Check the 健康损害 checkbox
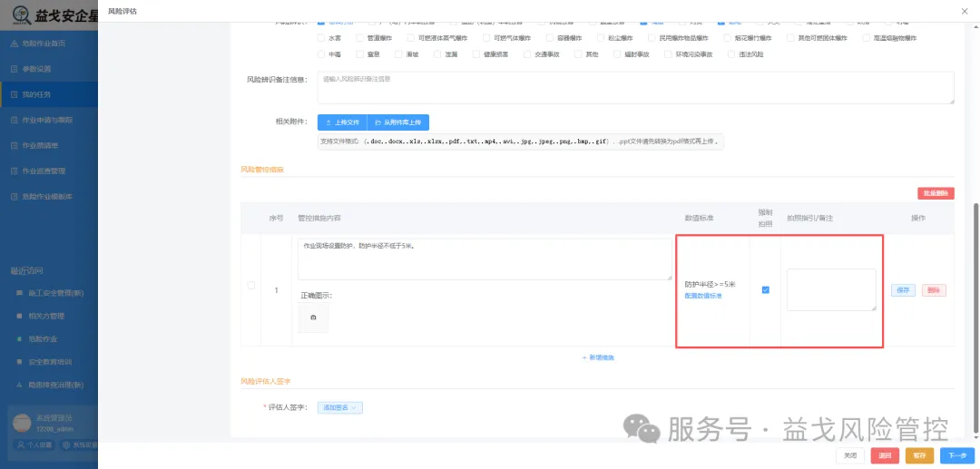 (x=476, y=54)
